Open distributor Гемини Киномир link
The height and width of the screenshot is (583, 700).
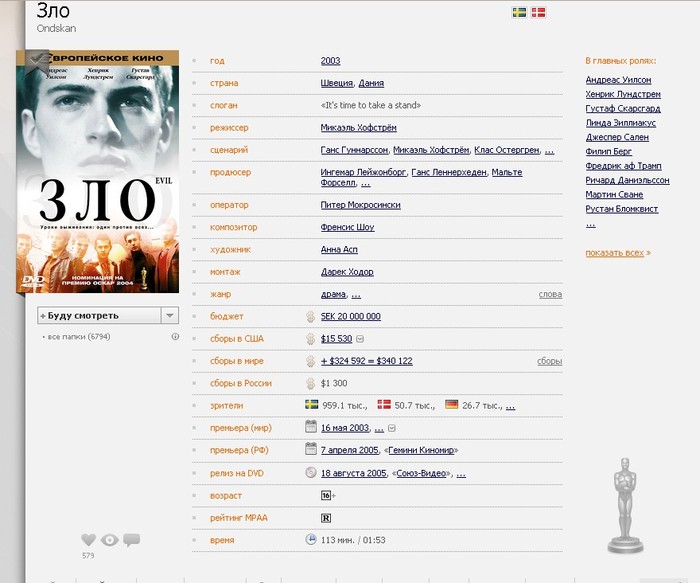click(421, 450)
